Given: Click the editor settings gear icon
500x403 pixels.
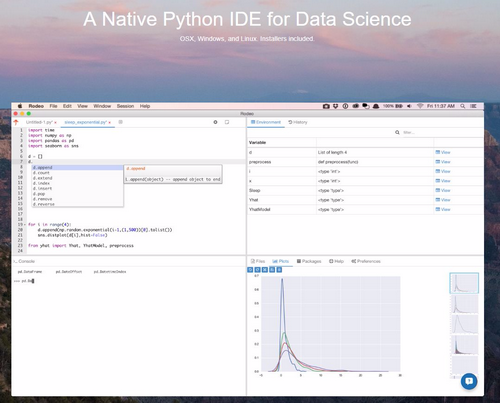Looking at the screenshot, I should [x=215, y=122].
